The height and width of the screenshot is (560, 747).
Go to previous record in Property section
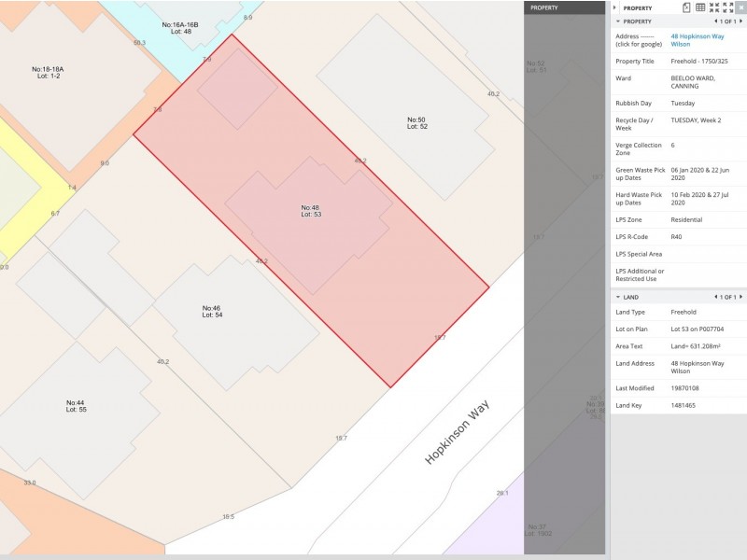click(715, 21)
